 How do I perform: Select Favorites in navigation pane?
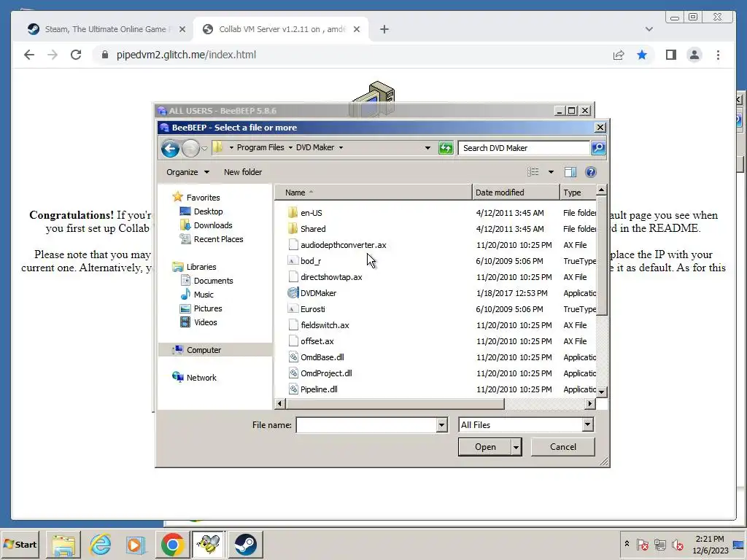pyautogui.click(x=203, y=197)
